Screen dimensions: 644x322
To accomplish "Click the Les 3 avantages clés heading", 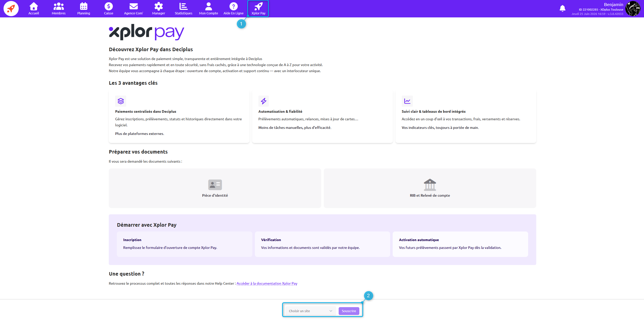I will tap(133, 83).
